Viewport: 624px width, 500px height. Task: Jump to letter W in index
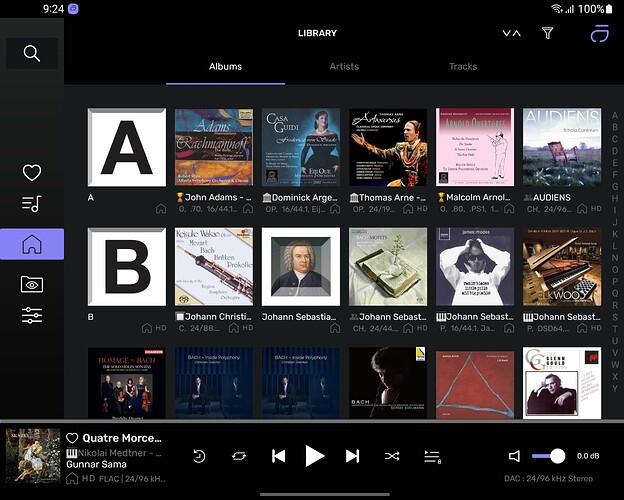pos(615,364)
